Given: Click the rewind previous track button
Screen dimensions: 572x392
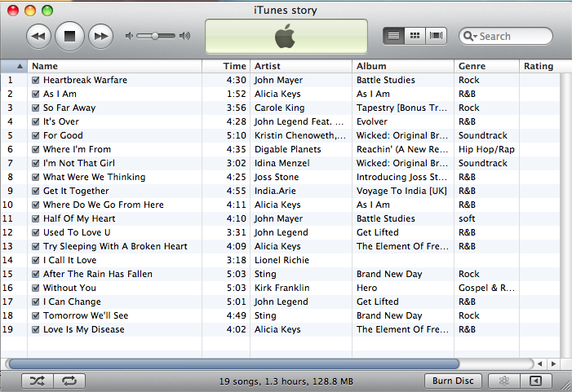Looking at the screenshot, I should pos(39,36).
